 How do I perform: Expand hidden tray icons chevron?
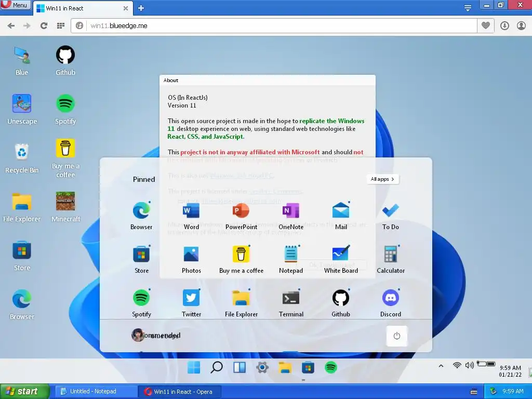441,366
